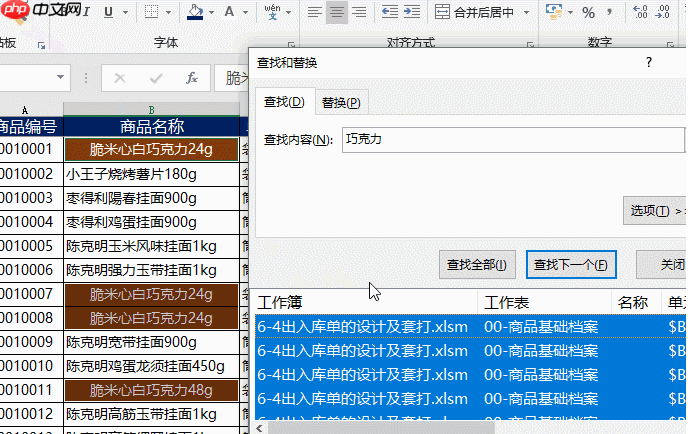This screenshot has width=697, height=434.
Task: Expand accounting format dropdown arrow
Action: [570, 12]
